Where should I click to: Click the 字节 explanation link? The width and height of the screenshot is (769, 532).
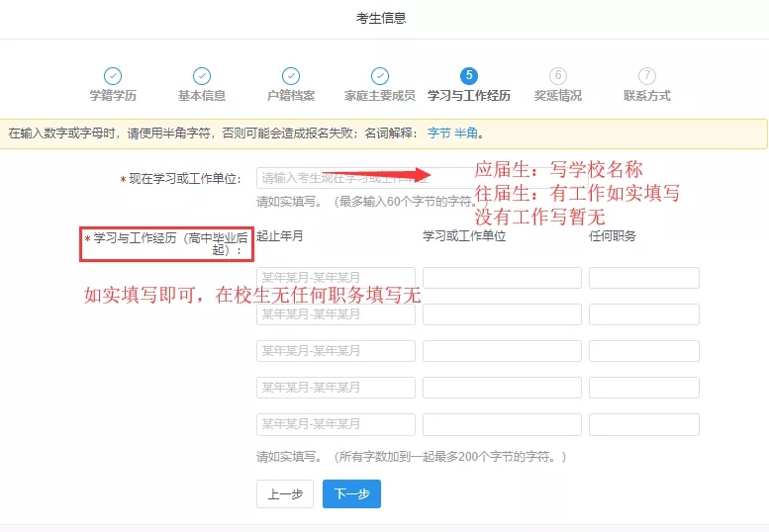438,133
